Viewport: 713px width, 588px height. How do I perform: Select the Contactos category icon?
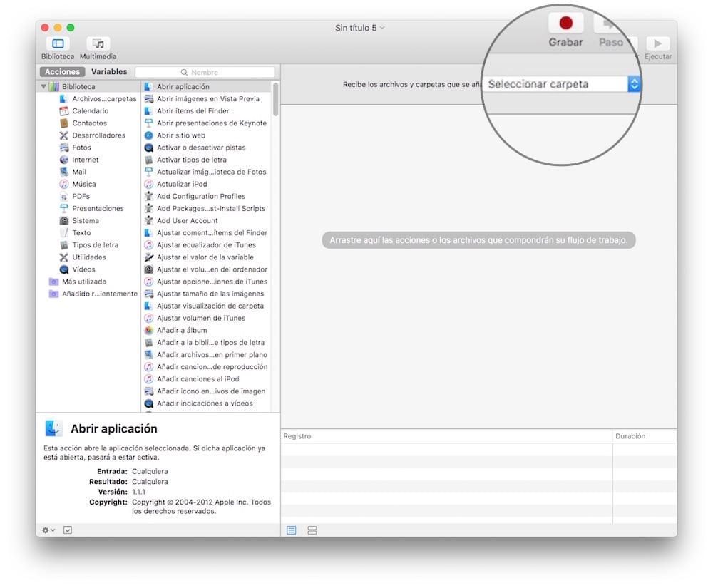[64, 123]
